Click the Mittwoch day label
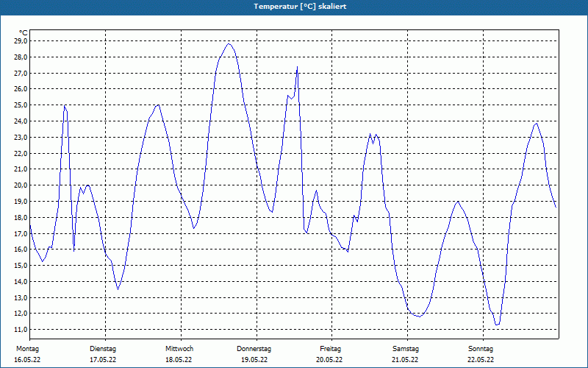Viewport: 588px width, 368px height. tap(179, 349)
